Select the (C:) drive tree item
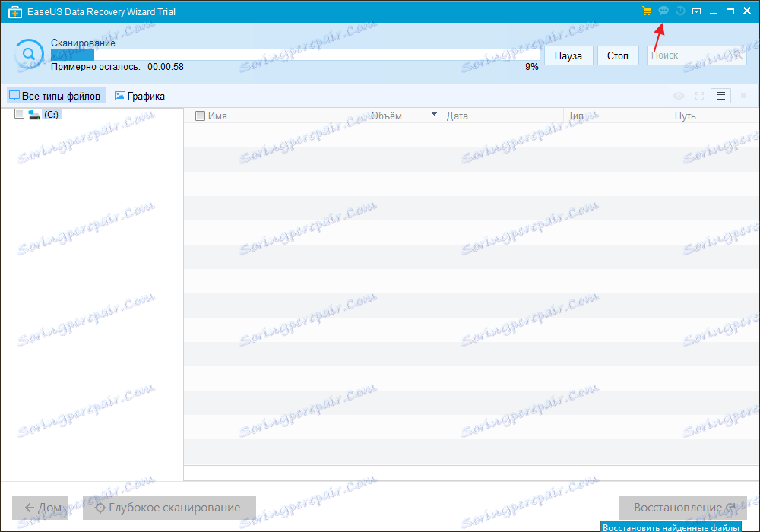 [x=51, y=115]
